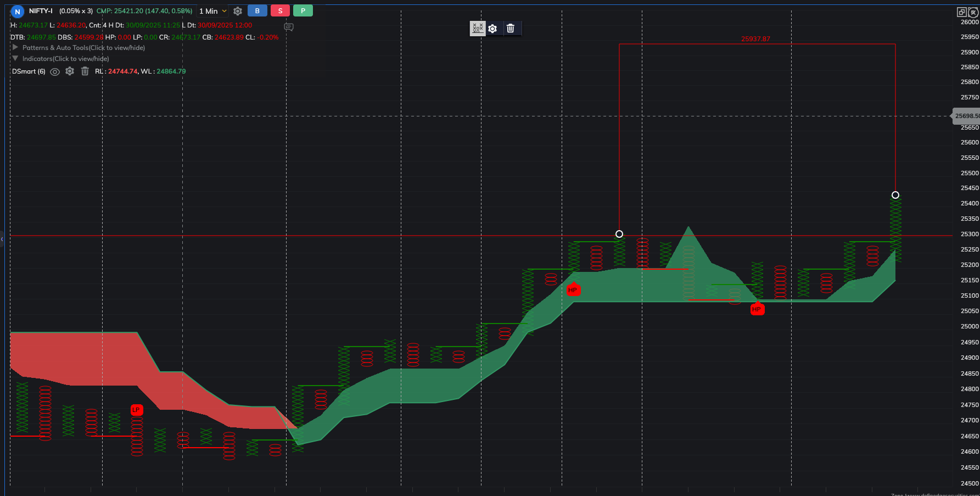Collapse the Indicators section
The width and height of the screenshot is (980, 496).
click(x=15, y=59)
